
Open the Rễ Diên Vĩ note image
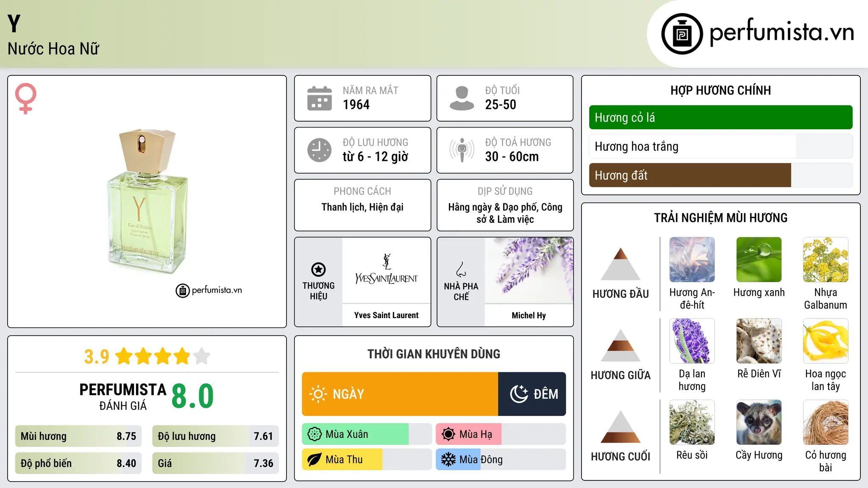coord(759,341)
